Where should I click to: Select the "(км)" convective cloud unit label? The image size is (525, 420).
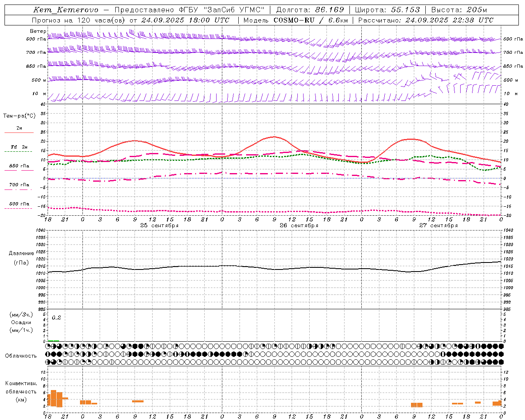[x=21, y=399]
